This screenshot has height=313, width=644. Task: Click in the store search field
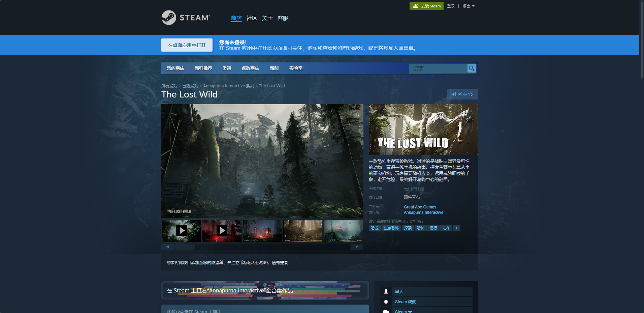(438, 68)
